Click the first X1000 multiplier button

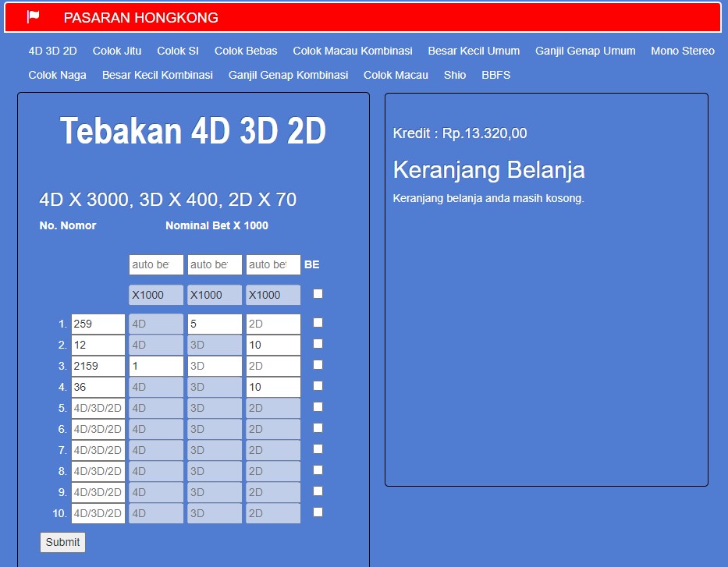[x=155, y=294]
